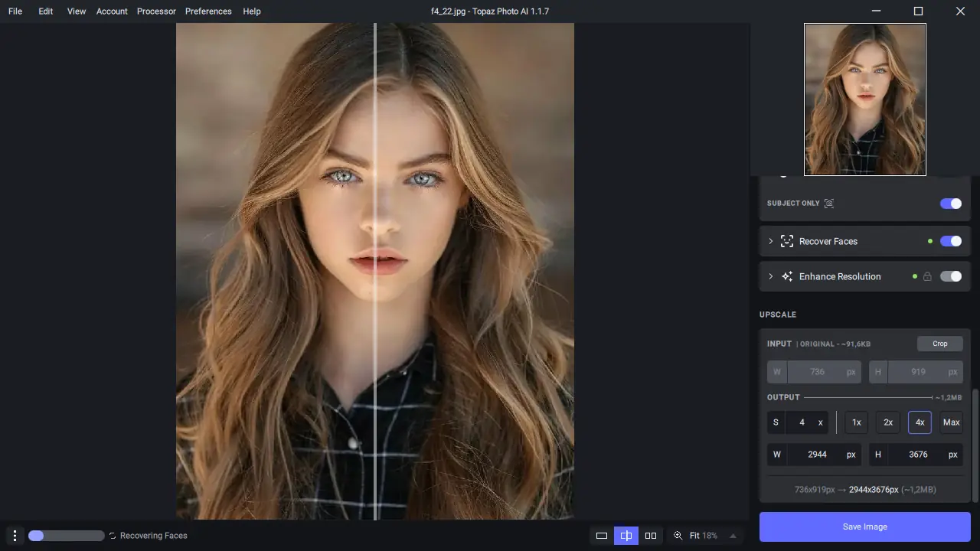Close the Topaz Photo AI window
This screenshot has height=551, width=980.
960,11
